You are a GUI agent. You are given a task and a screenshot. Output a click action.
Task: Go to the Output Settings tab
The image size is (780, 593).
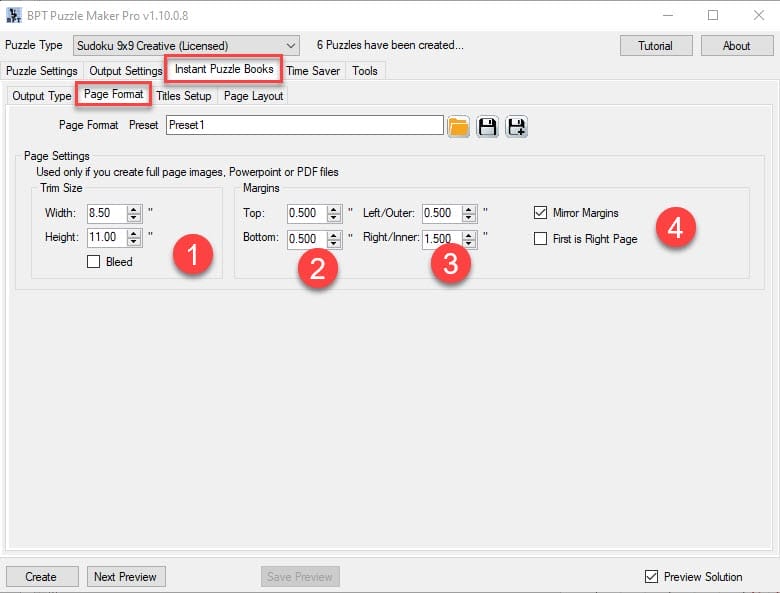(125, 71)
